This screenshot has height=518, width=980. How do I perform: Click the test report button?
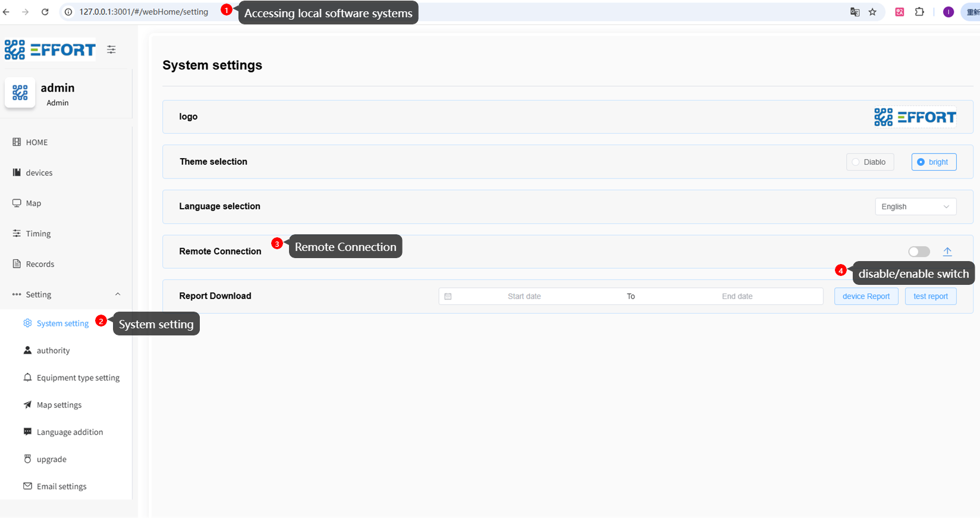click(930, 296)
